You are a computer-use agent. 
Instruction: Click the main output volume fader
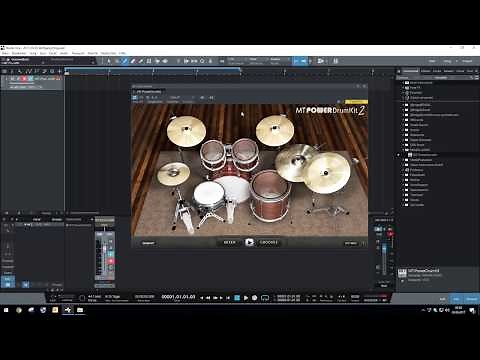[x=384, y=249]
